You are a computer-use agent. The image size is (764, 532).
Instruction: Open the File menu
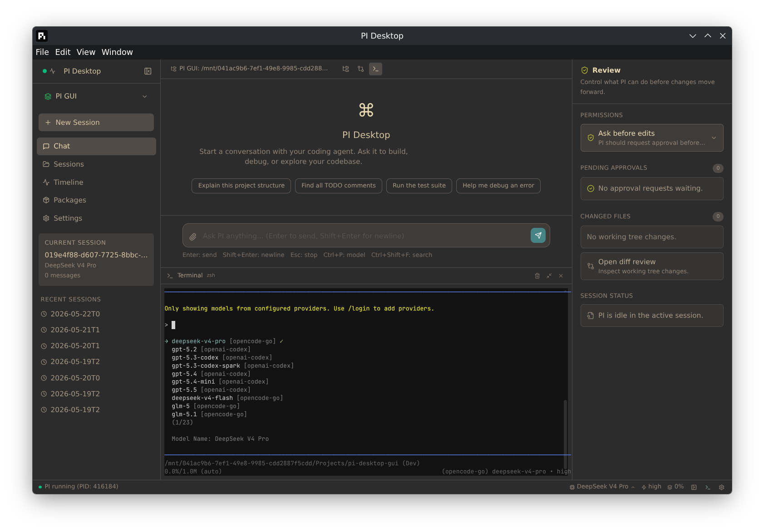[x=42, y=52]
